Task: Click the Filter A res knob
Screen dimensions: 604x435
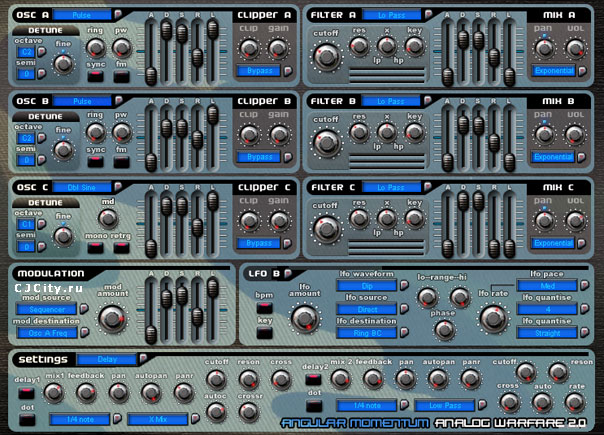Action: pyautogui.click(x=359, y=46)
